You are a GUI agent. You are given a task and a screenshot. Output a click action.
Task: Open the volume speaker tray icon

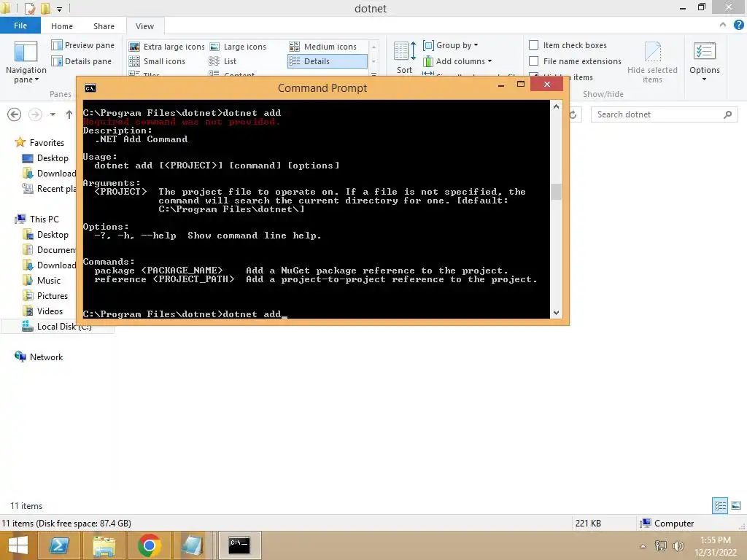678,546
